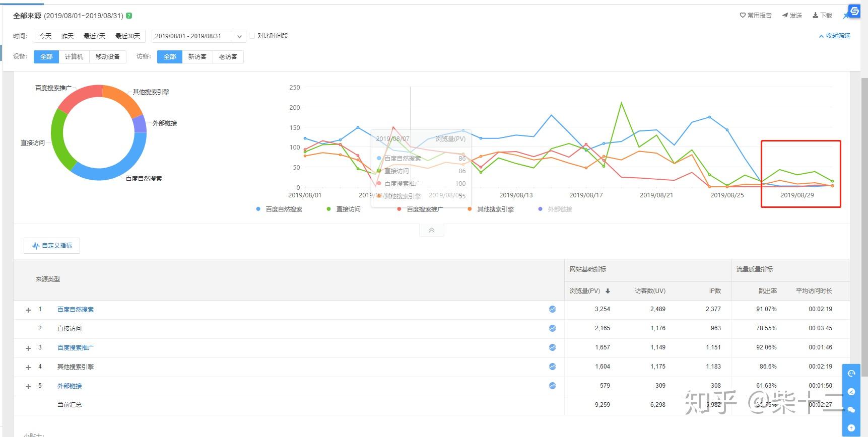Screen dimensions: 868x437
Task: Click the green help icon beside 全部来源
Action: point(129,16)
